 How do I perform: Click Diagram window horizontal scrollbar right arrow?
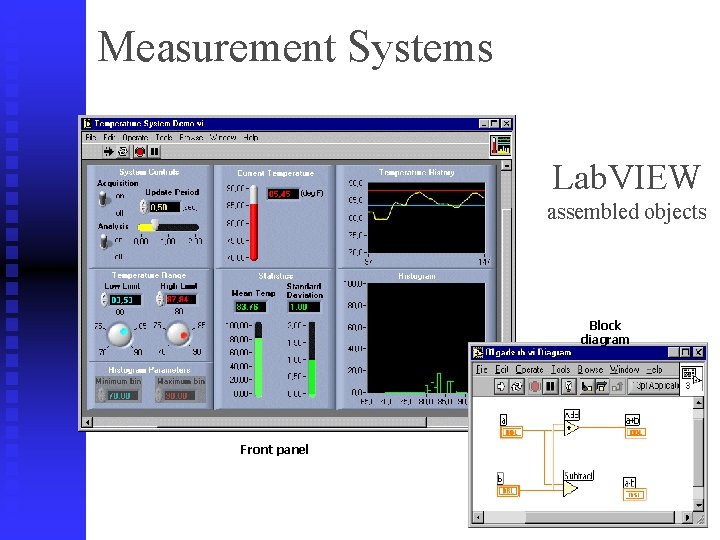pyautogui.click(x=686, y=518)
